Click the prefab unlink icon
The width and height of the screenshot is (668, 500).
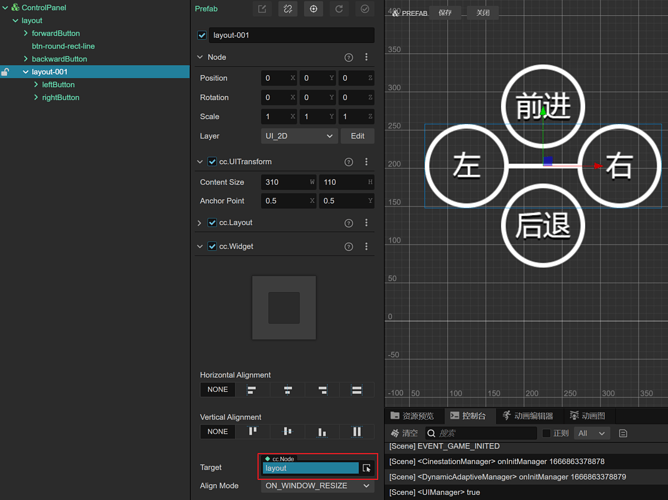pyautogui.click(x=288, y=9)
